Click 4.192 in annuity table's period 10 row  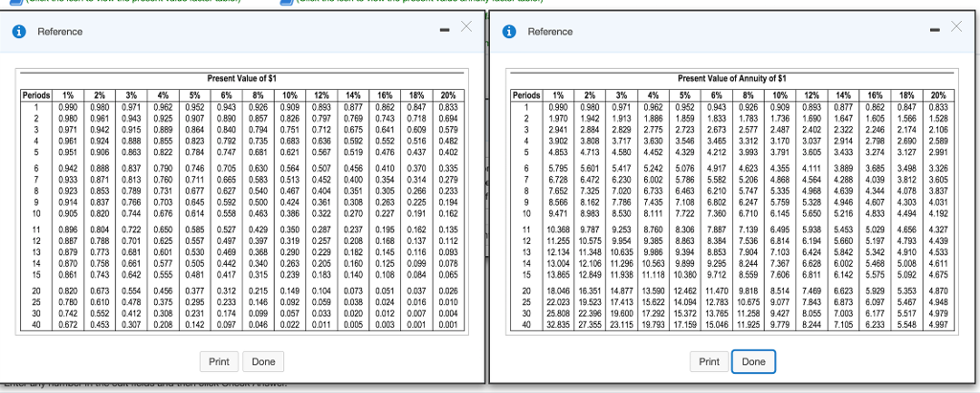point(939,212)
